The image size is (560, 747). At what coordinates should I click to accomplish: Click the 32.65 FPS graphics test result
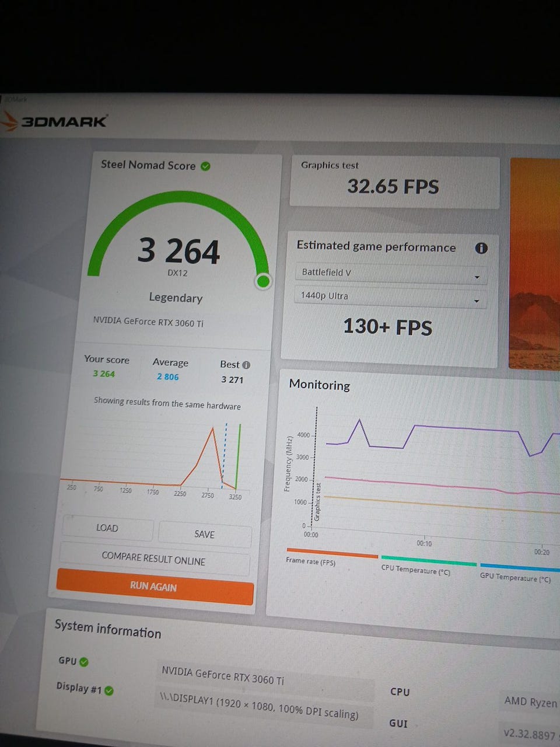click(393, 187)
